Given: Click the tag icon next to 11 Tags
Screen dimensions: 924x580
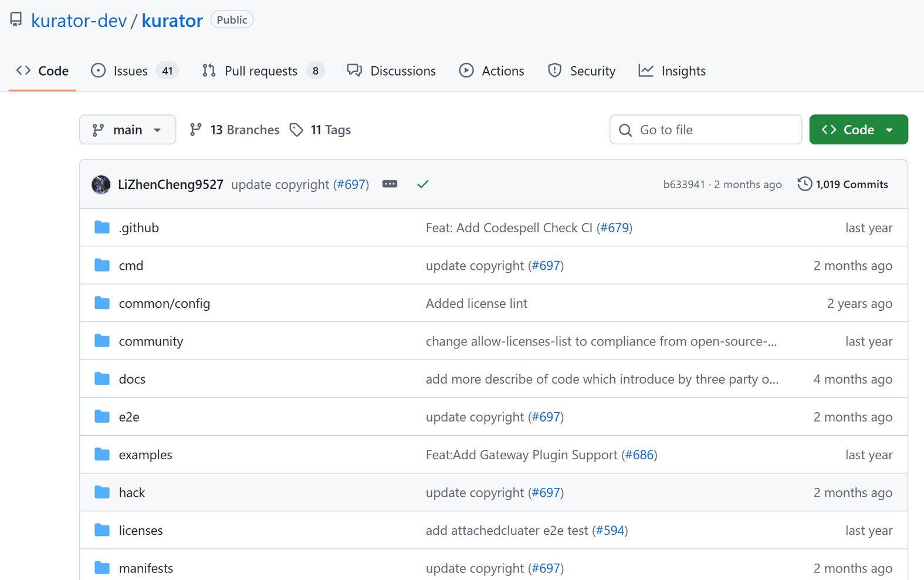Looking at the screenshot, I should click(296, 130).
